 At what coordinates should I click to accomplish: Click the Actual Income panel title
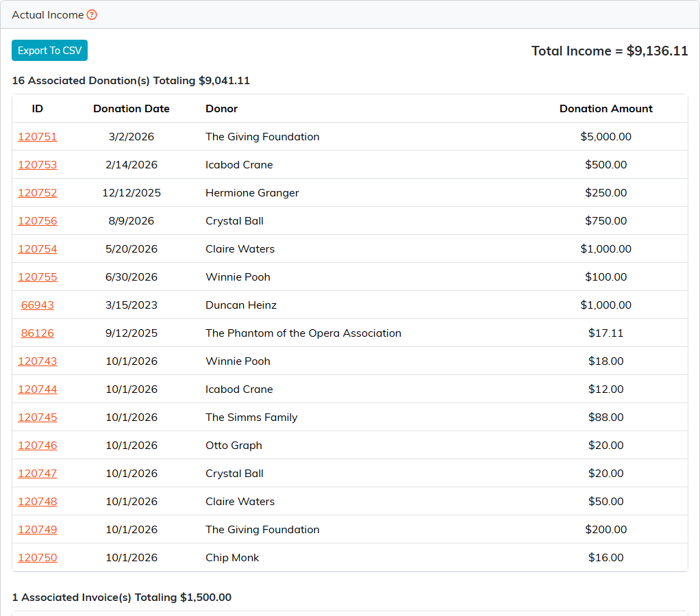[x=48, y=15]
